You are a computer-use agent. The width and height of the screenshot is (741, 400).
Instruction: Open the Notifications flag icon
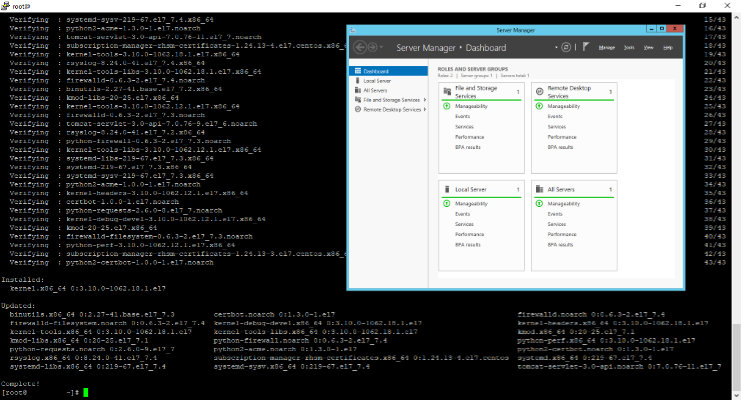click(x=584, y=48)
